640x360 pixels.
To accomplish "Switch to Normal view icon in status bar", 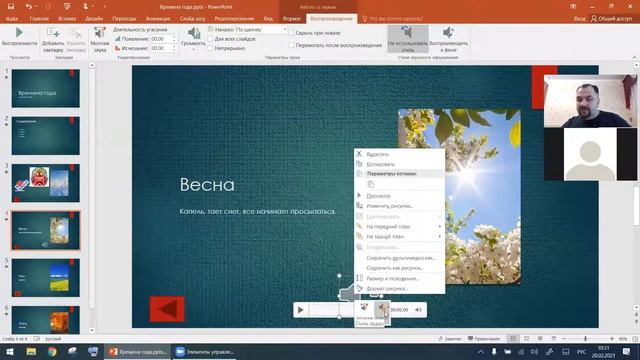I will pos(513,339).
